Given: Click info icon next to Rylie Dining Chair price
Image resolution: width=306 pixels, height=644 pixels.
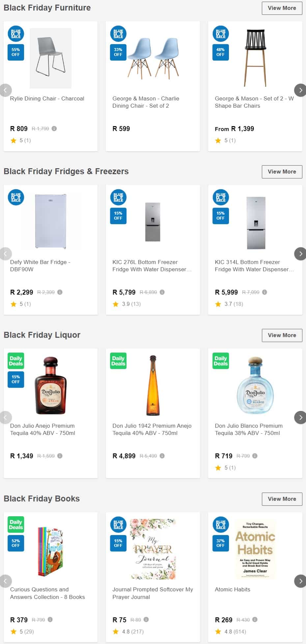Looking at the screenshot, I should pyautogui.click(x=54, y=128).
